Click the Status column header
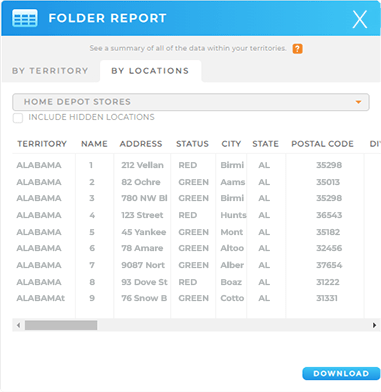Image resolution: width=381 pixels, height=392 pixels. tap(192, 144)
